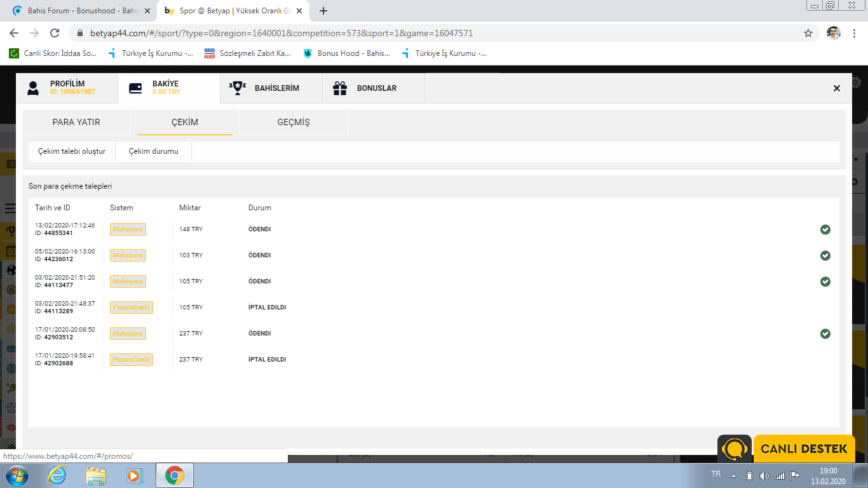Click green checkmark for 237 TRY withdrawal
The image size is (868, 488).
(825, 334)
